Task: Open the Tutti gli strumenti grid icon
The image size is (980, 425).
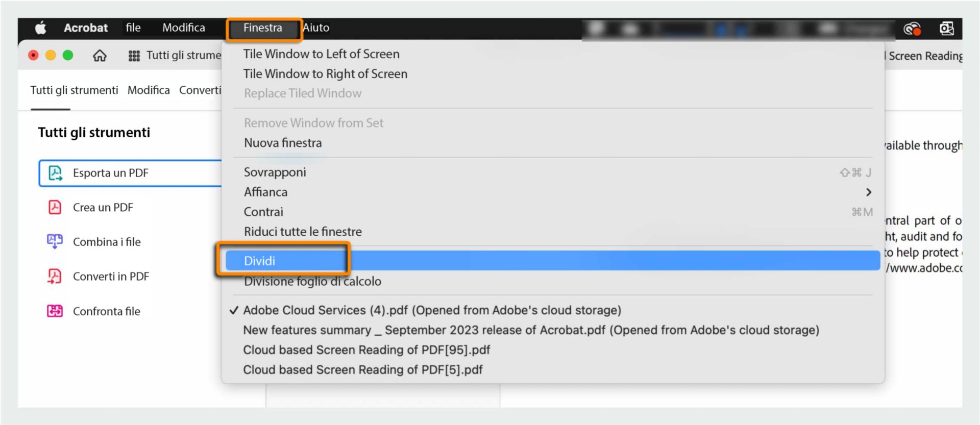Action: 134,56
